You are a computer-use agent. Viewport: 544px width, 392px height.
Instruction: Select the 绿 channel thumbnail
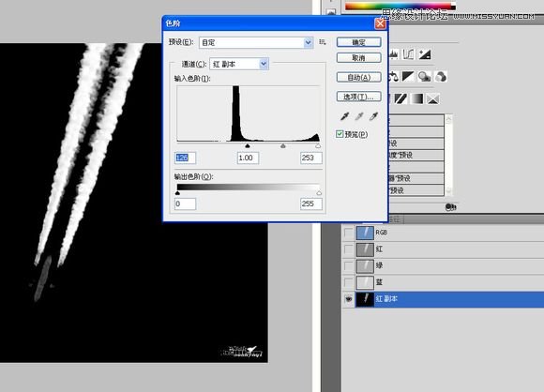[x=365, y=265]
